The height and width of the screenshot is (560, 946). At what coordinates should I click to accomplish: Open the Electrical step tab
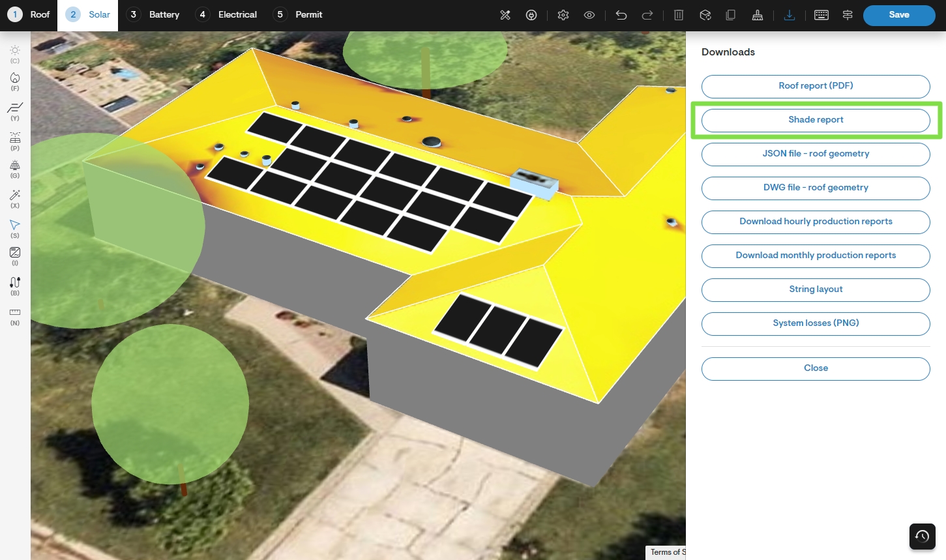point(227,15)
